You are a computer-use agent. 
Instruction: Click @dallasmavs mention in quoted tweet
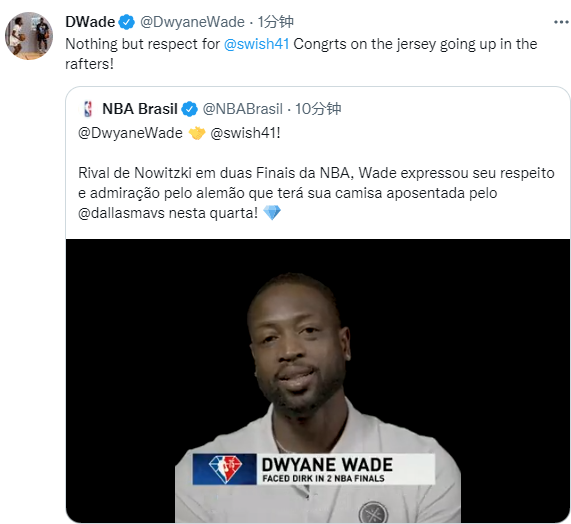122,213
